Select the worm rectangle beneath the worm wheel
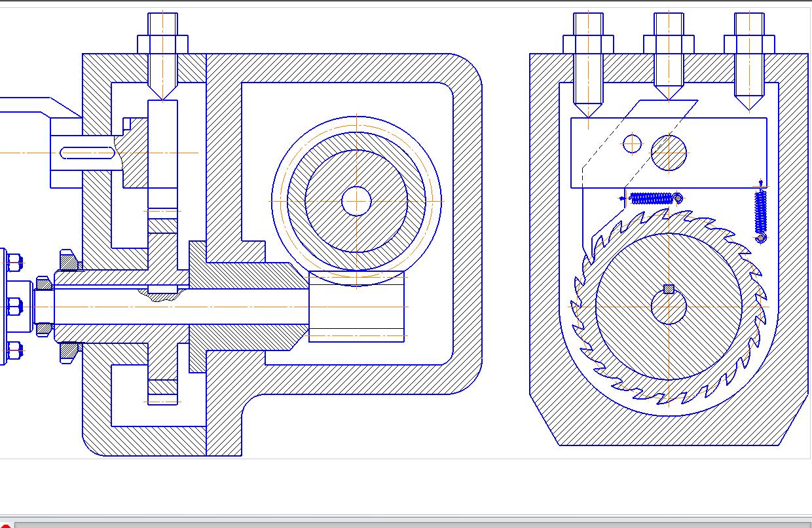This screenshot has height=528, width=812. [356, 307]
